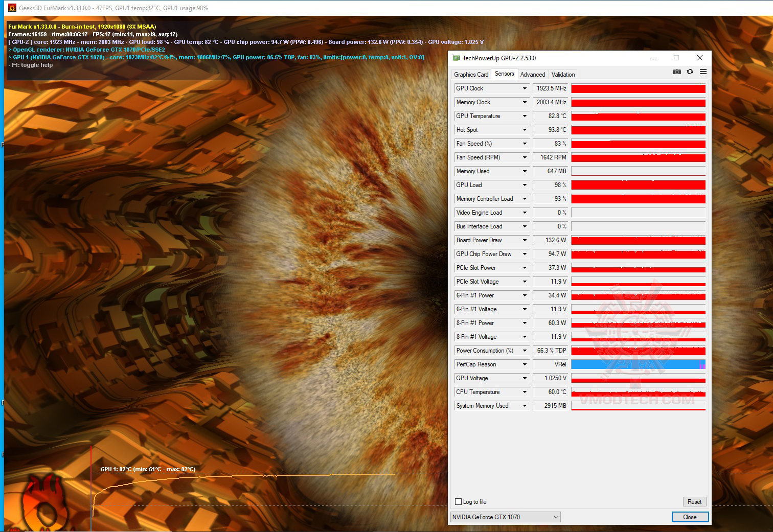
Task: Expand the GPU Temperature sensor dropdown
Action: [525, 117]
